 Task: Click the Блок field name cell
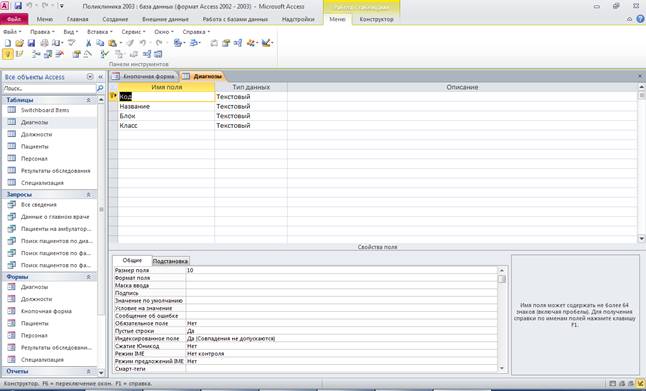click(x=166, y=116)
